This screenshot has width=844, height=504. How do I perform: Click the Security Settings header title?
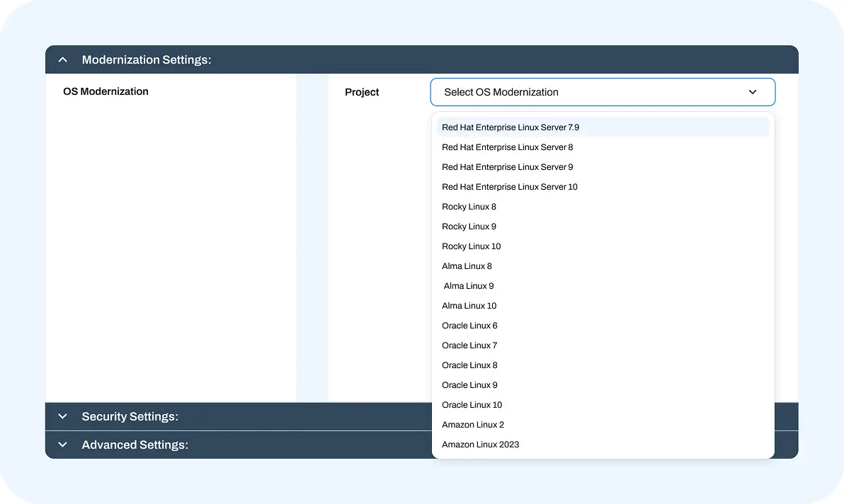(x=130, y=416)
